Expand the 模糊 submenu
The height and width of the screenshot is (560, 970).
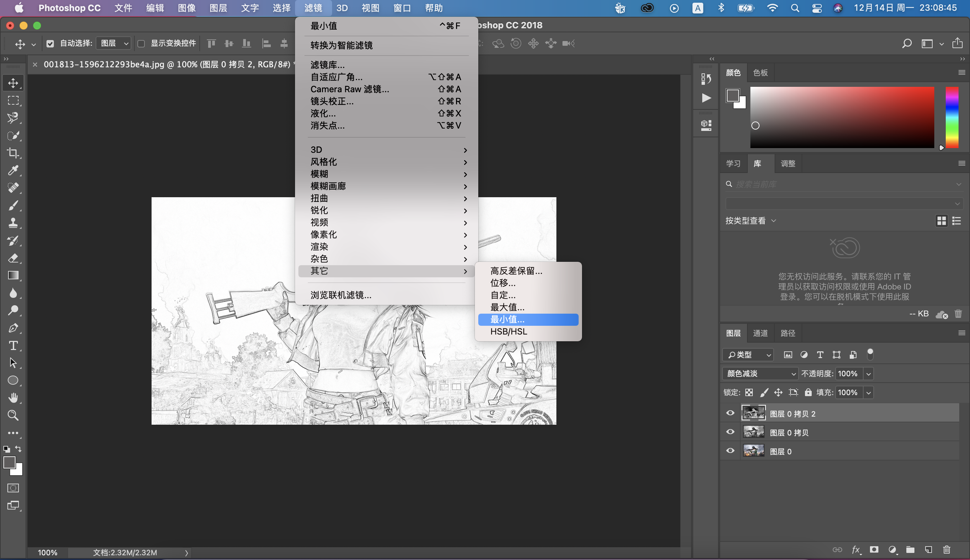tap(386, 174)
